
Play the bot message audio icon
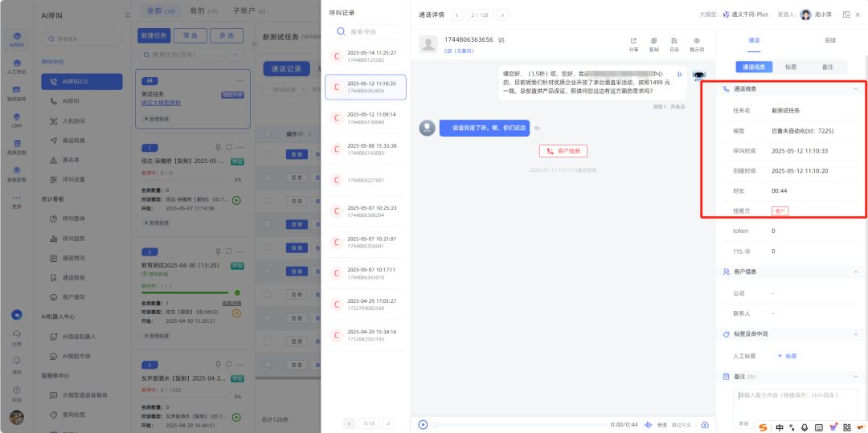681,74
